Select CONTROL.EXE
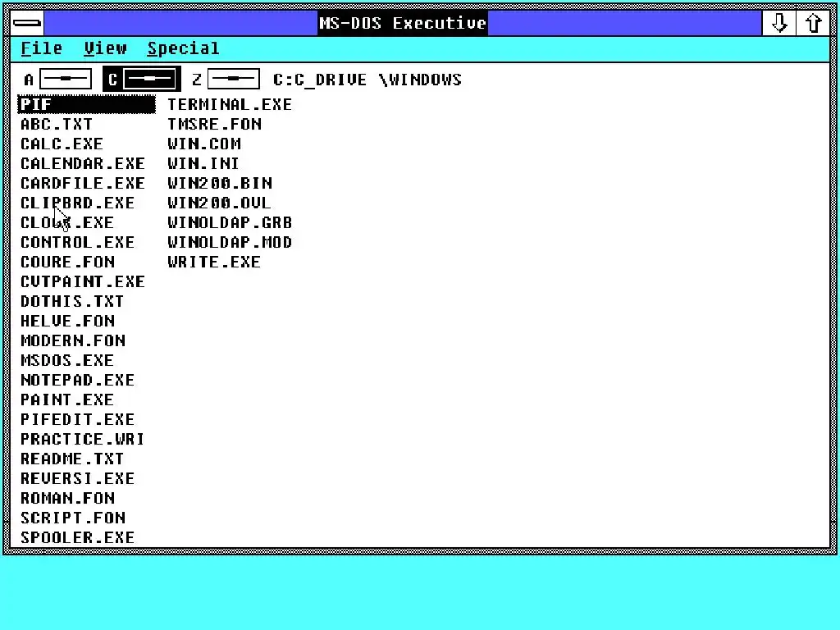This screenshot has width=840, height=630. click(77, 242)
